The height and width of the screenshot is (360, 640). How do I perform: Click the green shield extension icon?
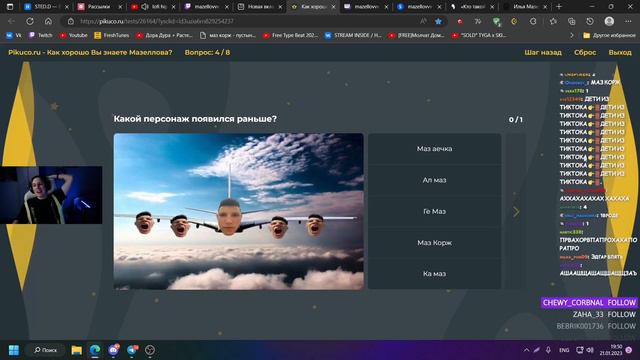pos(496,21)
